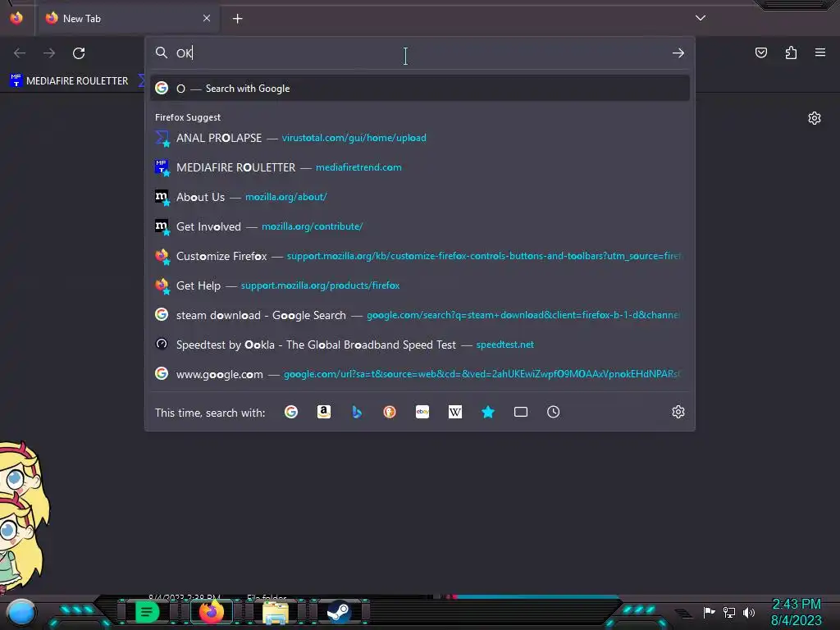Open the Save to Pocket button
840x630 pixels.
761,52
